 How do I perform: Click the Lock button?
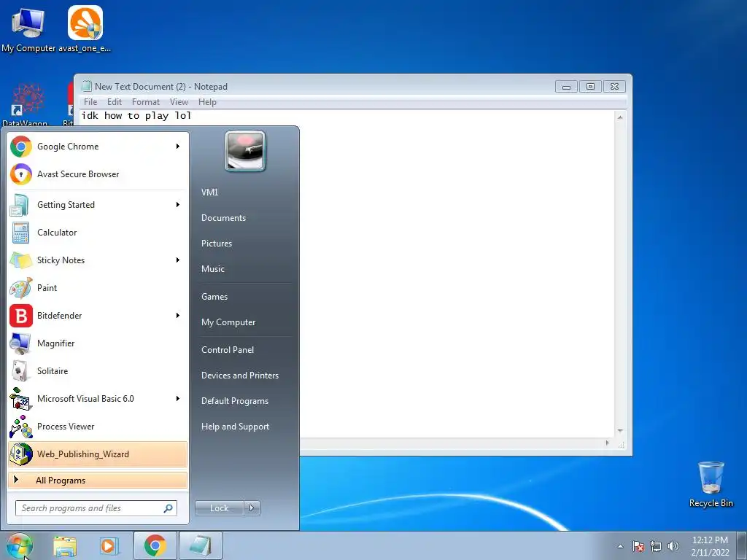pyautogui.click(x=220, y=508)
